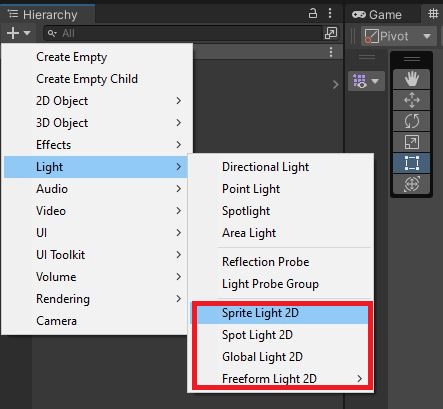Select the Scale tool
443x409 pixels.
[412, 142]
